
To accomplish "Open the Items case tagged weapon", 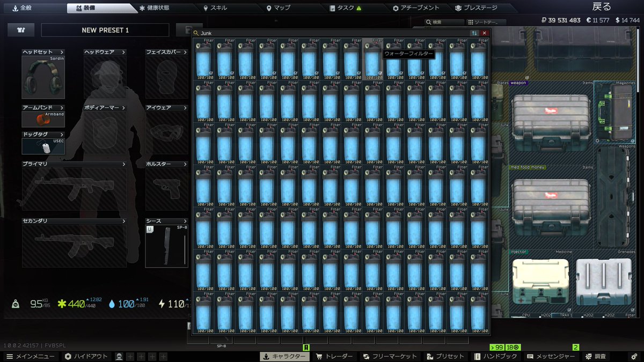I will tap(551, 123).
